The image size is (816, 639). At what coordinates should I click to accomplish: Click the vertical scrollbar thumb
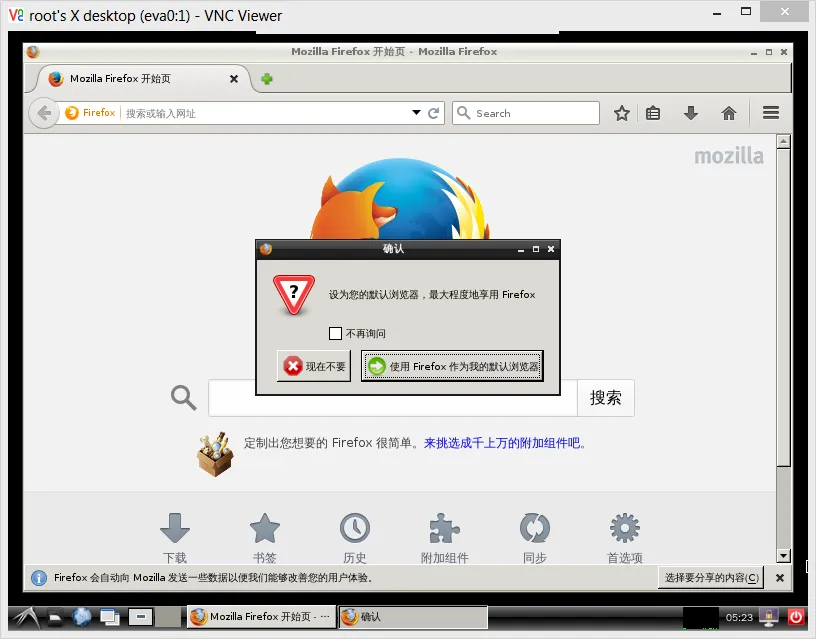[784, 307]
